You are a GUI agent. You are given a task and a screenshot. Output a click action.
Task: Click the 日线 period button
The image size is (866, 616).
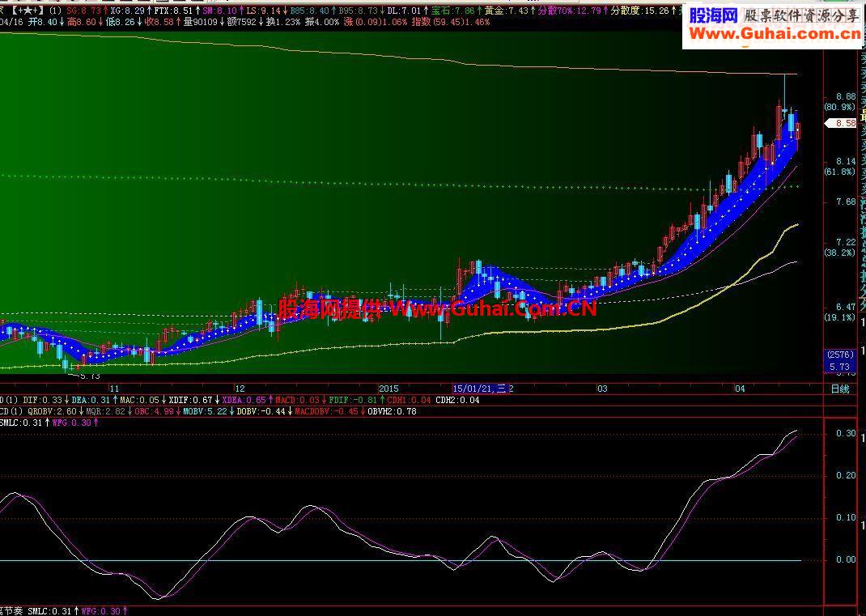tap(841, 389)
